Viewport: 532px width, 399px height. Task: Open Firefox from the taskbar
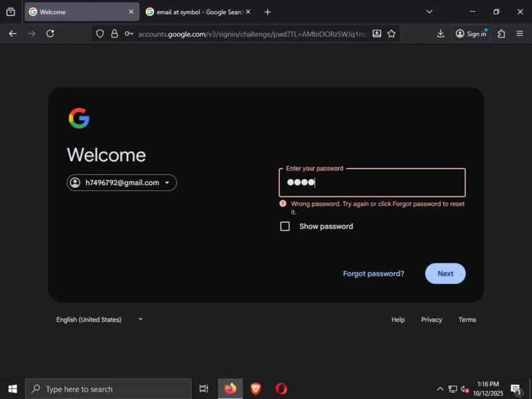click(x=230, y=389)
